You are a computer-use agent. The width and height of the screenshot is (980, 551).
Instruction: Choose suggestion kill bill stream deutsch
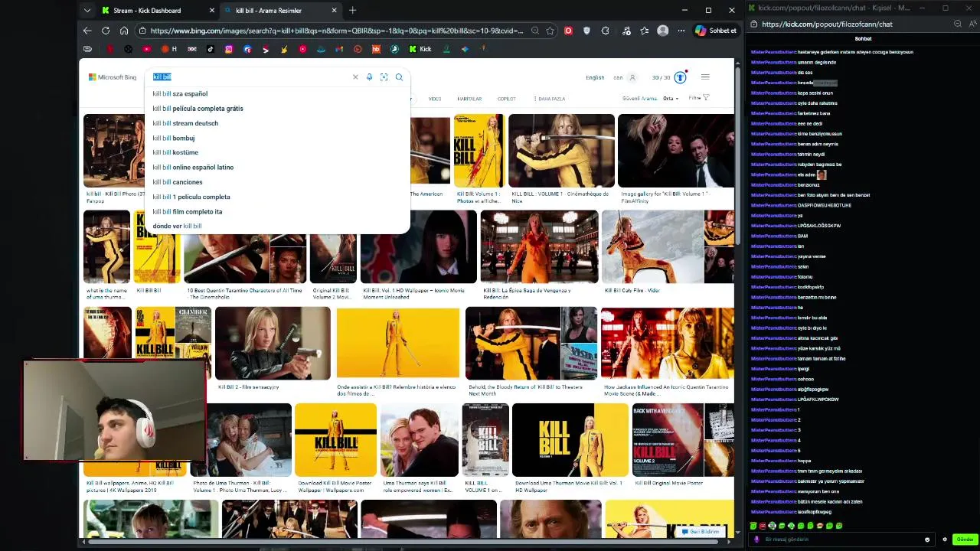[277, 123]
